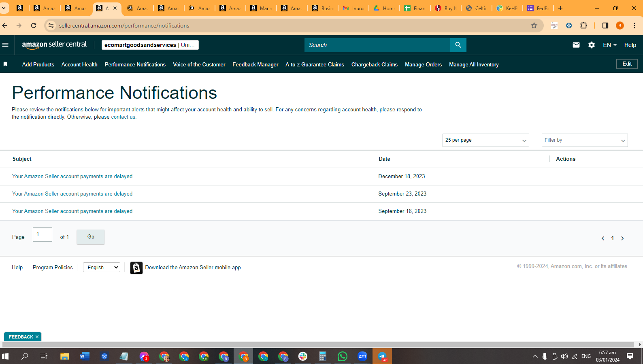Open Performance Notifications in the nav bar
The width and height of the screenshot is (643, 364).
(135, 64)
